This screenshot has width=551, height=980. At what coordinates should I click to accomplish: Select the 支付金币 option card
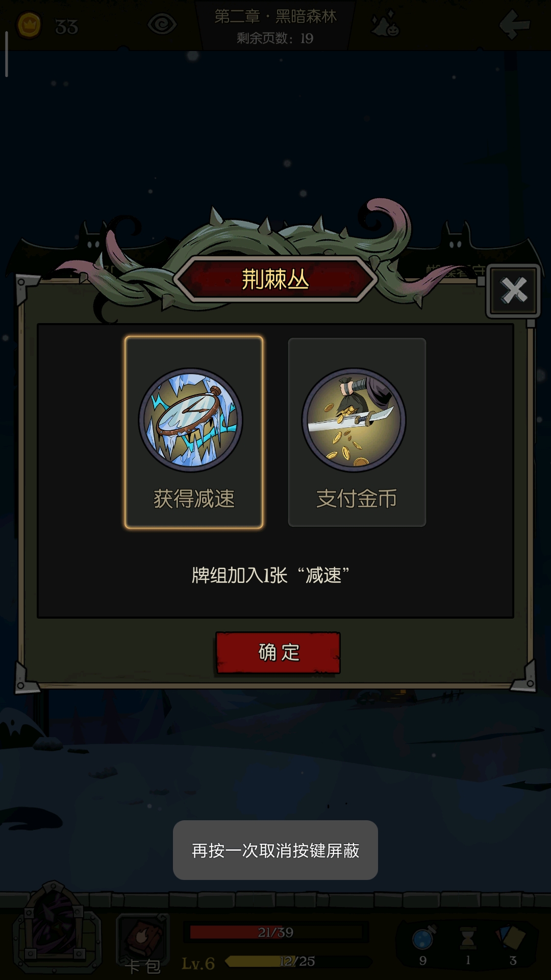357,432
